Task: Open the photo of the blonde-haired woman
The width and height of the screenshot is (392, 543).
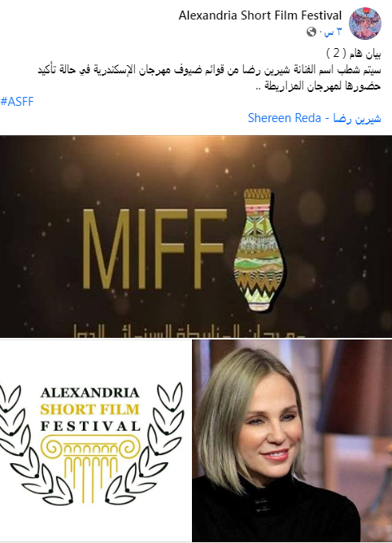Action: [292, 440]
